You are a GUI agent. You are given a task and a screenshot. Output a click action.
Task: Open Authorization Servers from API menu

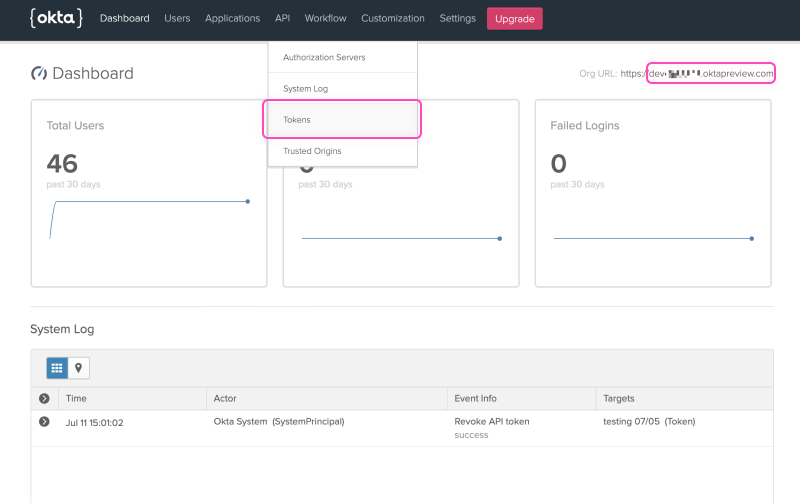[x=324, y=57]
